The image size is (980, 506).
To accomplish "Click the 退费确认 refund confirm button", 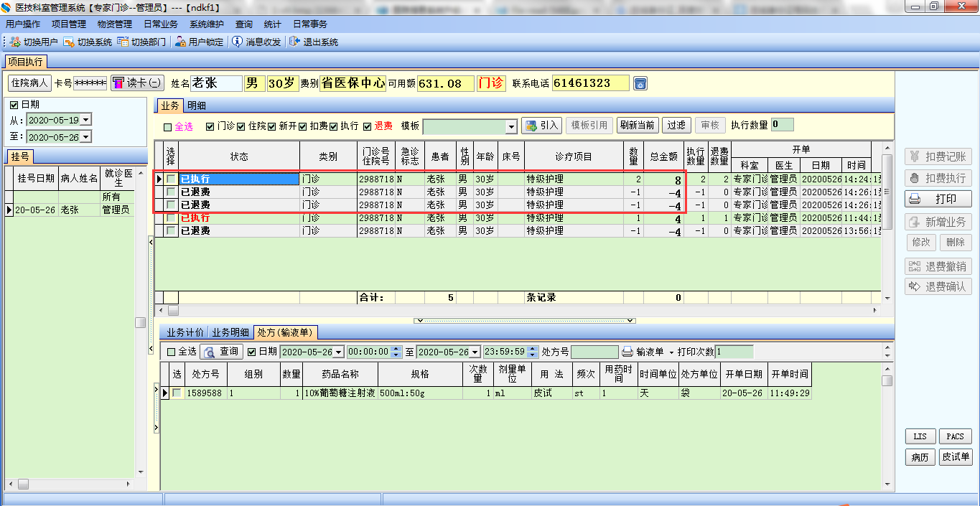I will [x=938, y=286].
